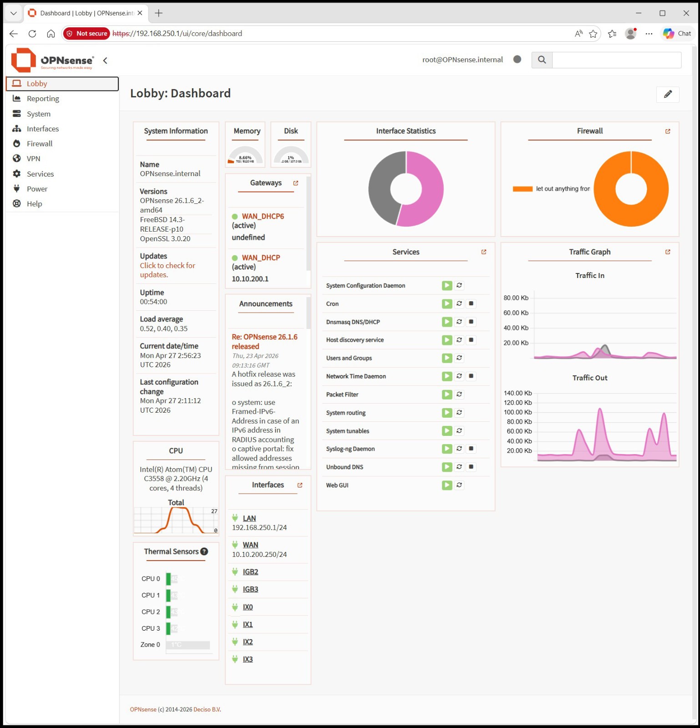Viewport: 700px width, 728px height.
Task: Select Lobby in the sidebar
Action: pyautogui.click(x=62, y=84)
